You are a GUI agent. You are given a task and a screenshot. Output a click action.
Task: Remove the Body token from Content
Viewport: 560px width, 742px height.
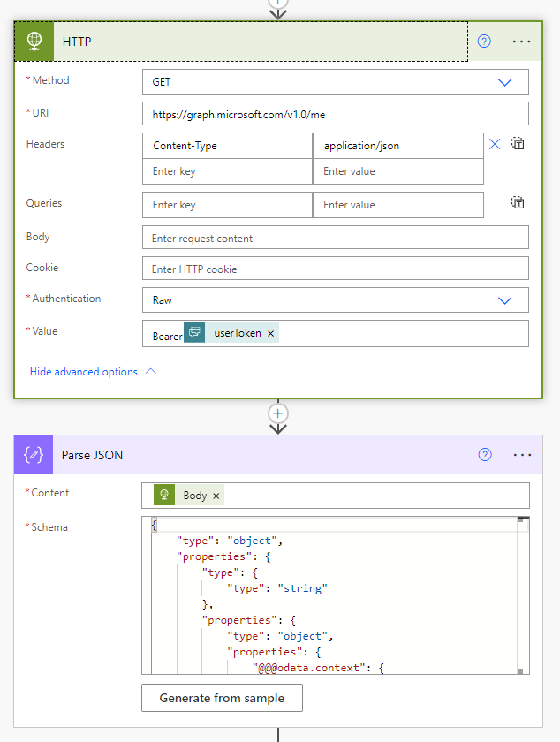point(216,496)
